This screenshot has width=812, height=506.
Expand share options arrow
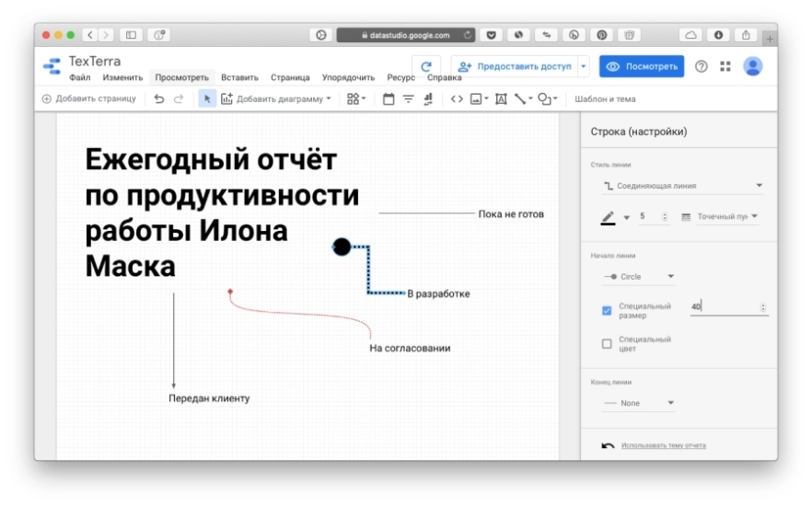[x=584, y=67]
